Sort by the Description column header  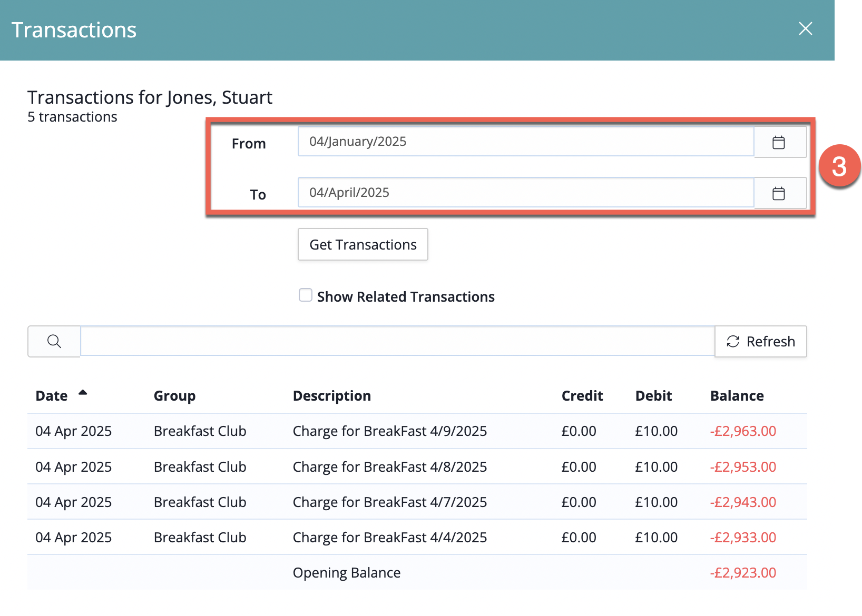click(x=331, y=396)
